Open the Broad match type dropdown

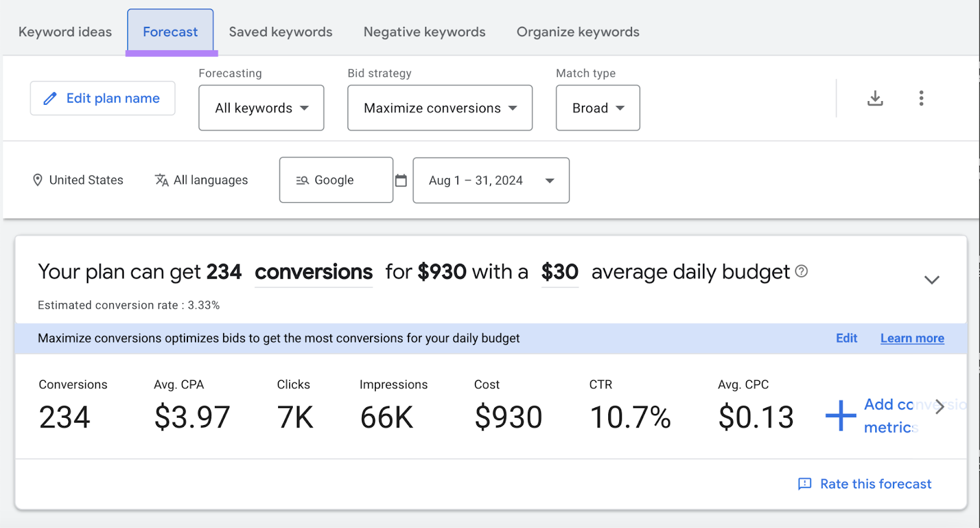pyautogui.click(x=598, y=108)
